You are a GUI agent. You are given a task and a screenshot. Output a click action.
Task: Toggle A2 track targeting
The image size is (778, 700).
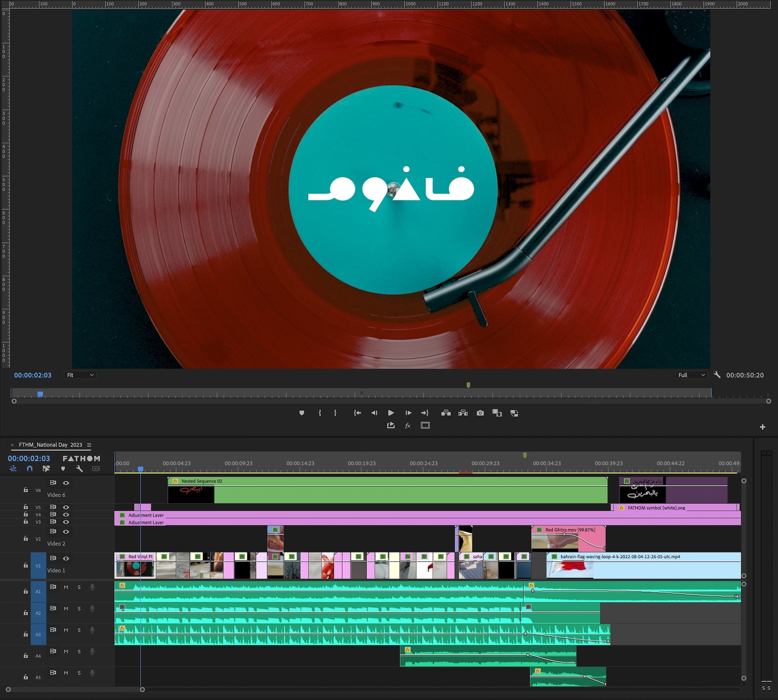point(38,613)
